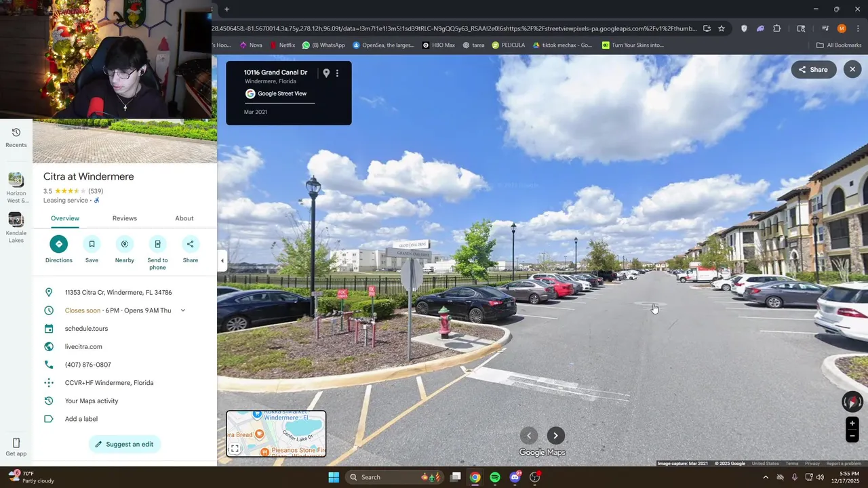
Task: Open the livecitra.com website link
Action: coord(83,346)
